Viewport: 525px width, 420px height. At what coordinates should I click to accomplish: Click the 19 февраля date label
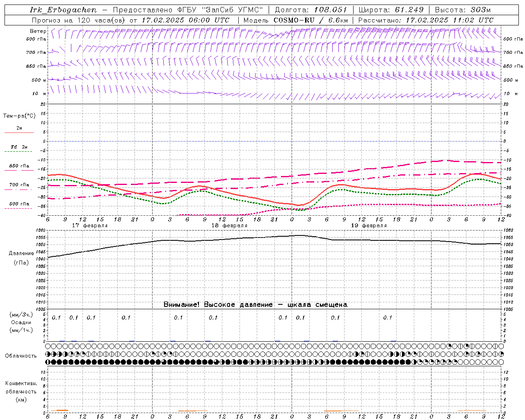point(369,226)
